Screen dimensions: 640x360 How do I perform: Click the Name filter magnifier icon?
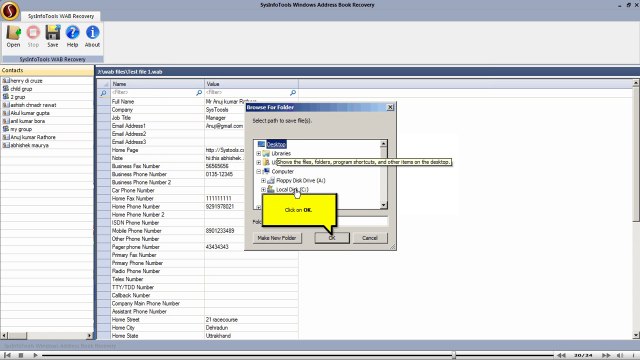(199, 93)
